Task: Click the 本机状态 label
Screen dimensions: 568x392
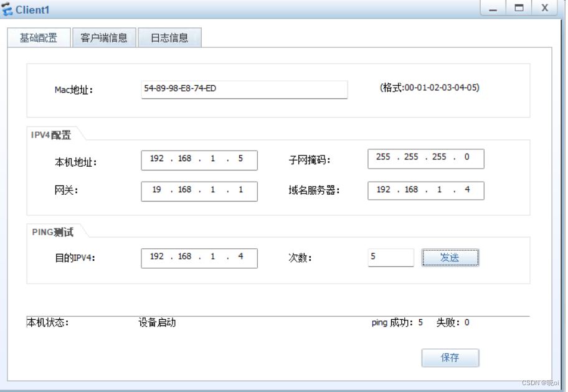Action: pyautogui.click(x=48, y=322)
